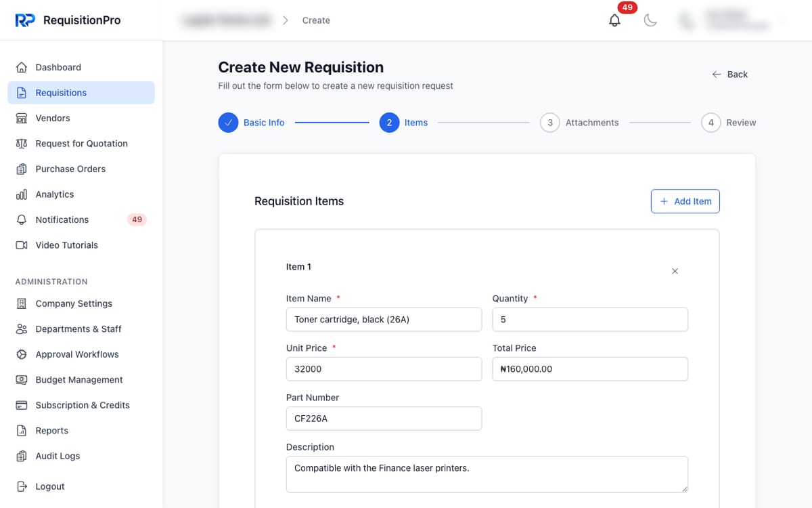Image resolution: width=812 pixels, height=508 pixels.
Task: Open the header bell with 49 badge
Action: click(614, 20)
